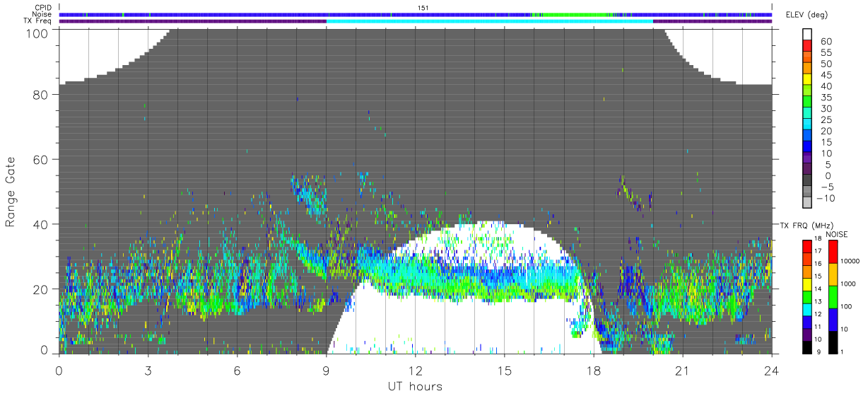Screen dimensions: 868x401
Task: Click the ELEV (deg) legend title
Action: pyautogui.click(x=807, y=15)
